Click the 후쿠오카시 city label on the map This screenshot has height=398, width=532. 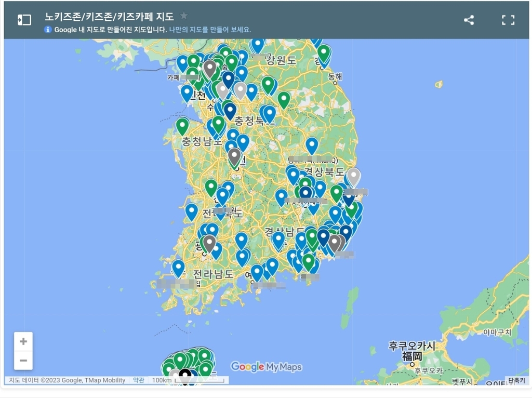coord(411,346)
